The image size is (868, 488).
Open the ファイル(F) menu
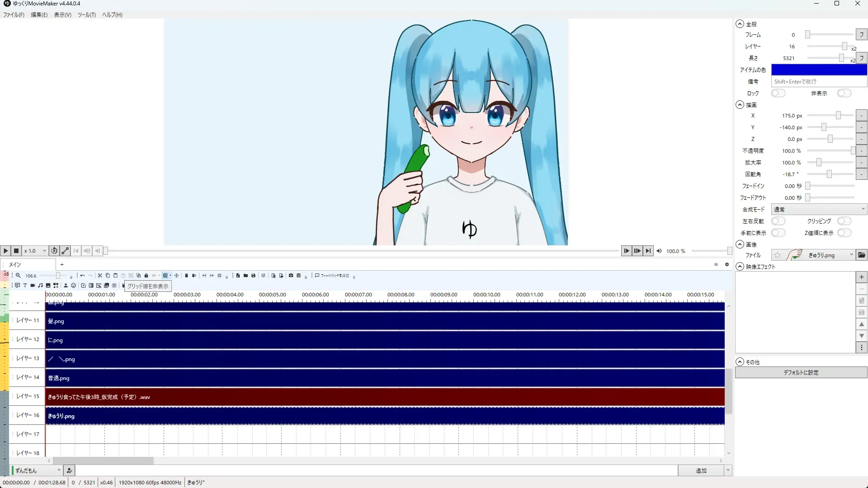pyautogui.click(x=14, y=15)
